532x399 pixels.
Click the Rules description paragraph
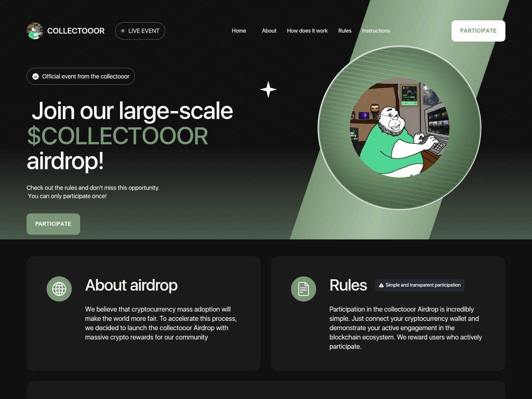pos(406,328)
